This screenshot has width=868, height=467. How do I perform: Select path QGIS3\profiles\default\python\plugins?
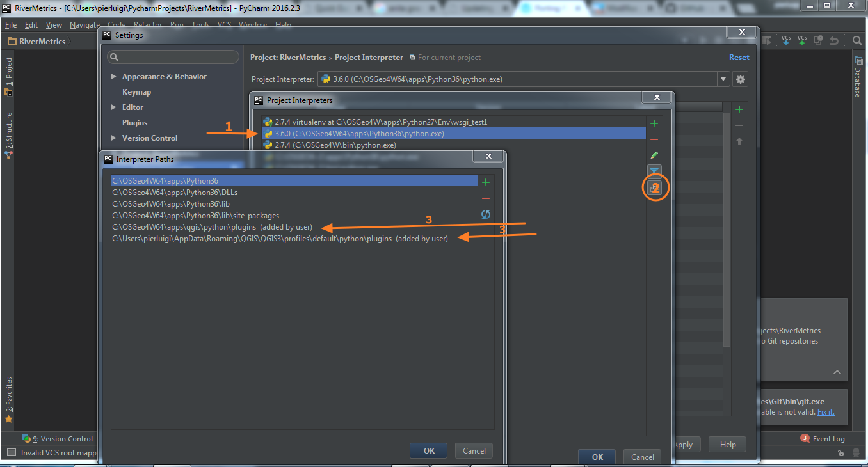click(294, 239)
